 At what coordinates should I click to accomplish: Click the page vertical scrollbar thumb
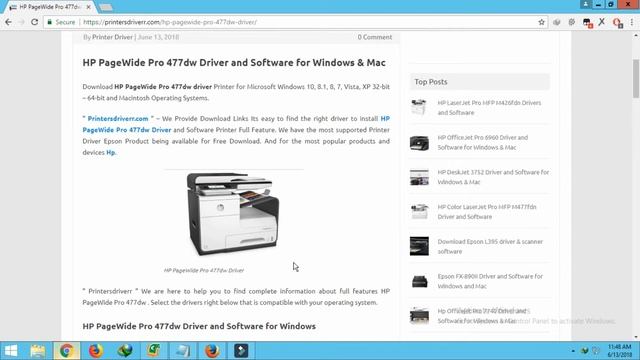point(636,78)
